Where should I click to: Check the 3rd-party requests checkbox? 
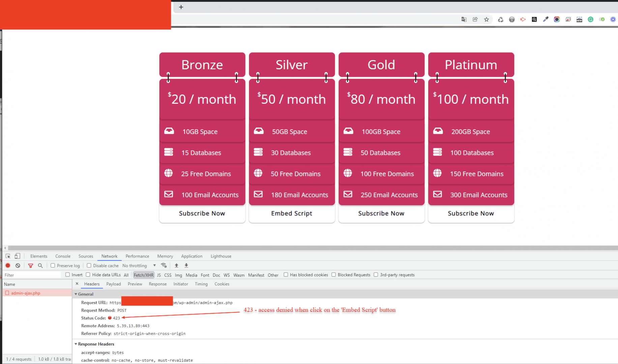point(376,275)
